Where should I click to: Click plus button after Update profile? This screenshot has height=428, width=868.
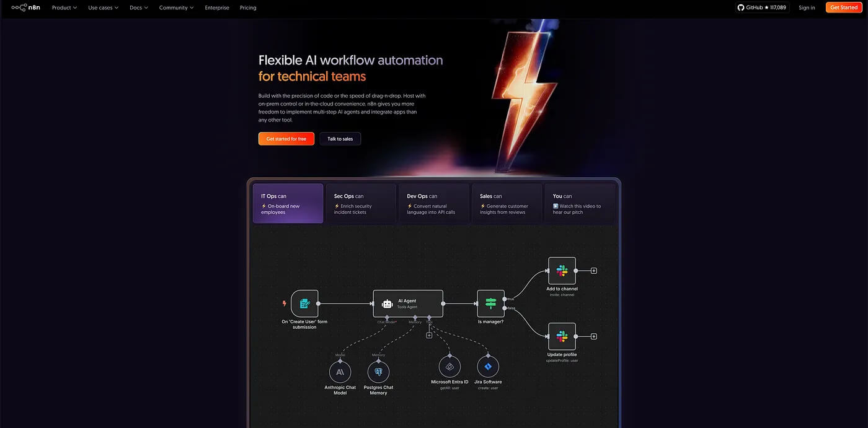coord(594,336)
